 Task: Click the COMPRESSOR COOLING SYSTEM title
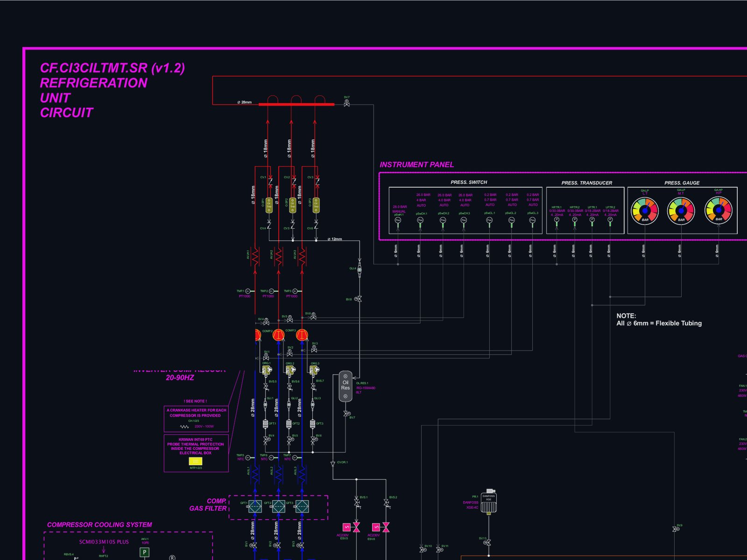[99, 525]
